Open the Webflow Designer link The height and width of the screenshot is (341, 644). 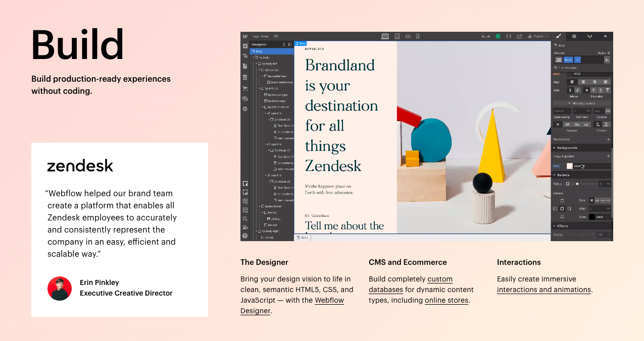tap(292, 305)
